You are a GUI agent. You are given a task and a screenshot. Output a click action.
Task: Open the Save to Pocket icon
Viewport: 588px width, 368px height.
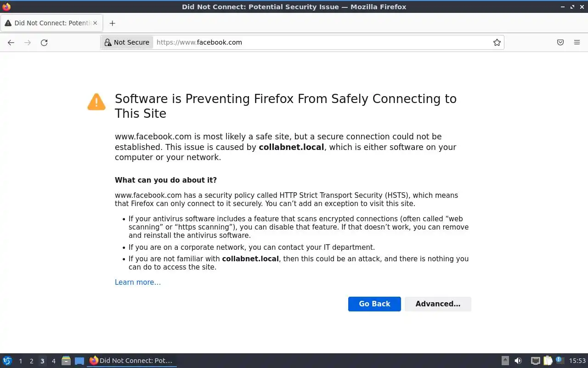click(560, 42)
